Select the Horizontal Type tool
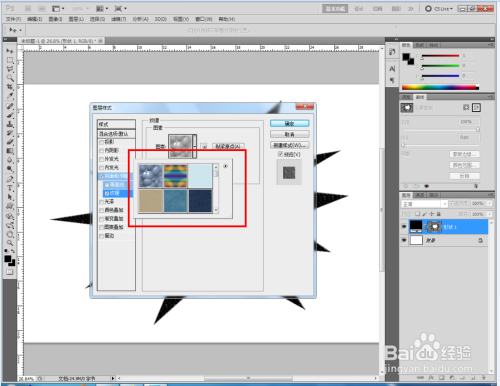This screenshot has height=386, width=500. (x=10, y=188)
